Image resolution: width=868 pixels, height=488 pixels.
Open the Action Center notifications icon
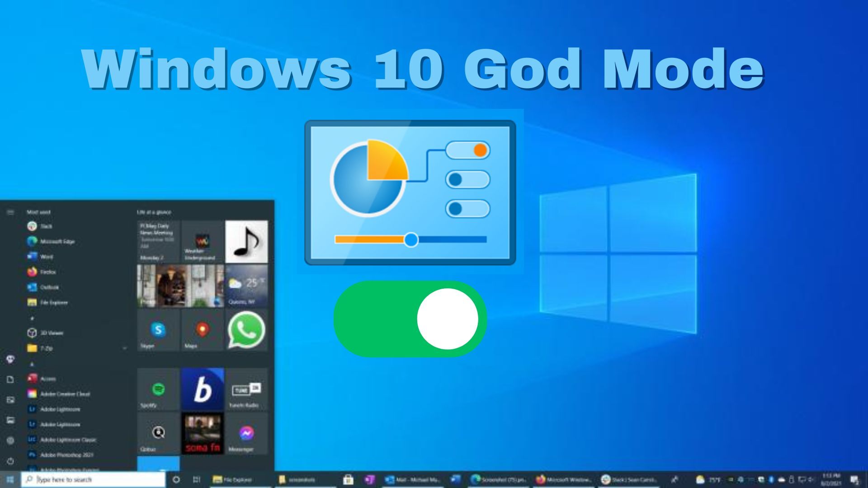click(x=855, y=479)
